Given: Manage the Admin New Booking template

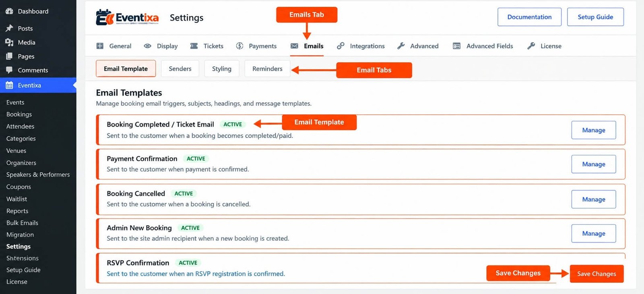Looking at the screenshot, I should 594,233.
